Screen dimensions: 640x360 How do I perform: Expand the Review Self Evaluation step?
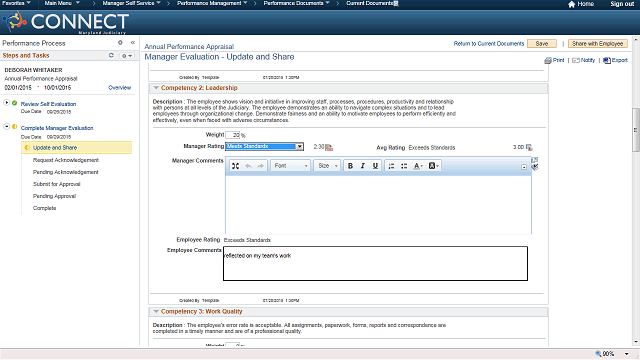click(7, 102)
